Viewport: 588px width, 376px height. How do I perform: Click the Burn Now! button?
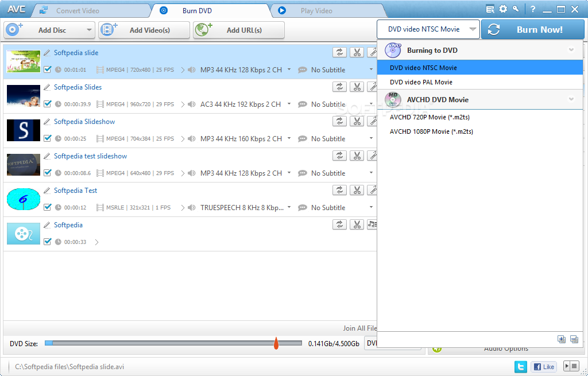[x=533, y=30]
